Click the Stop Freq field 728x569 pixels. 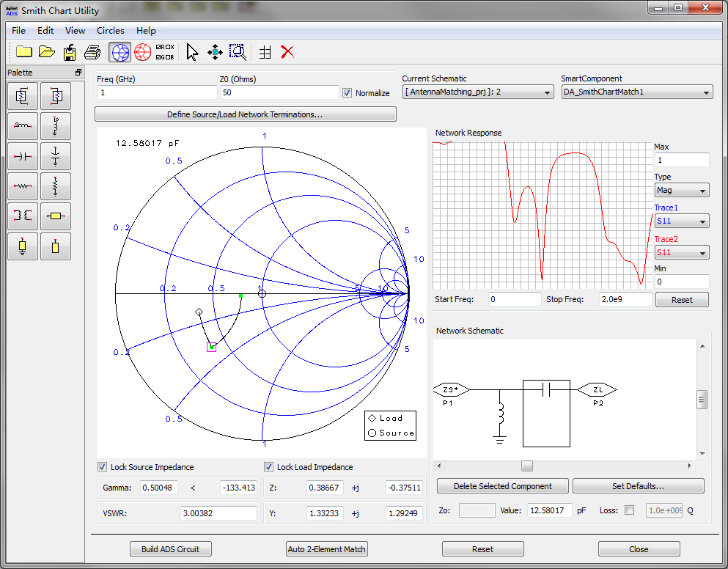pyautogui.click(x=625, y=299)
